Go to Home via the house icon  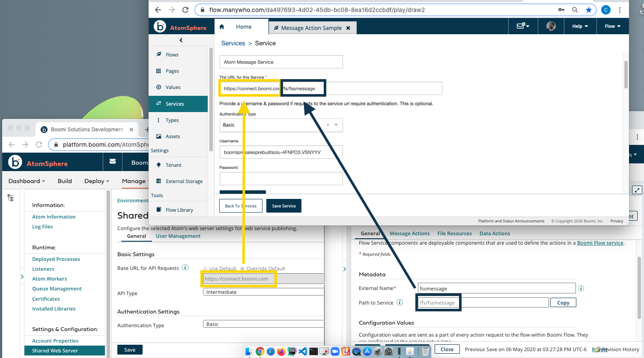[x=222, y=27]
